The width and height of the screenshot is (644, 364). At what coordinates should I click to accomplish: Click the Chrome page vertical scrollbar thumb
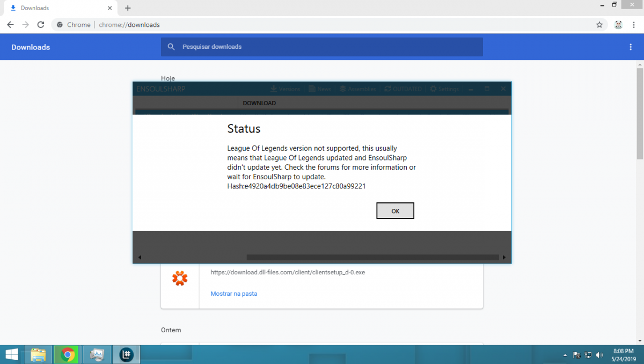click(x=640, y=114)
